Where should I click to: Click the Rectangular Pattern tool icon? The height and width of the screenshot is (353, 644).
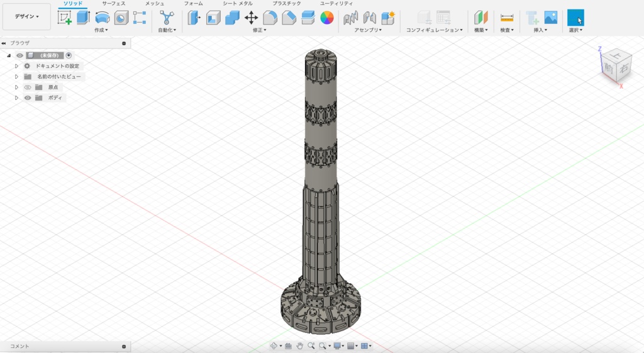[140, 18]
